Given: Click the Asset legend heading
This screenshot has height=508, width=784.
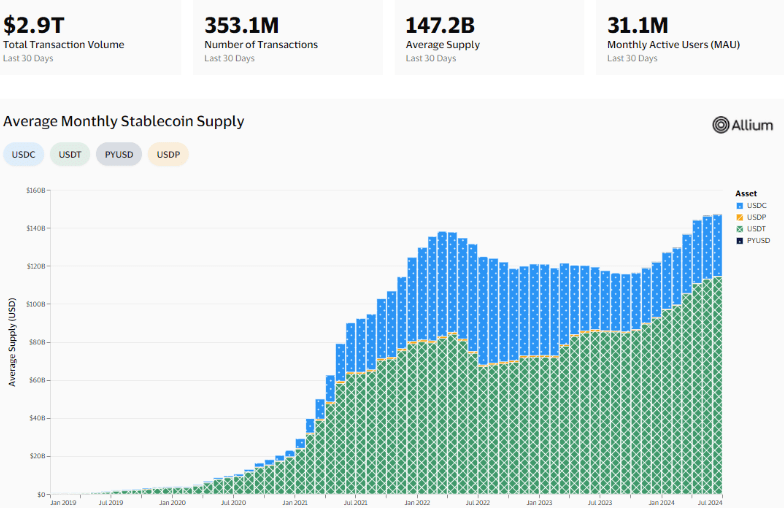Looking at the screenshot, I should click(x=746, y=193).
